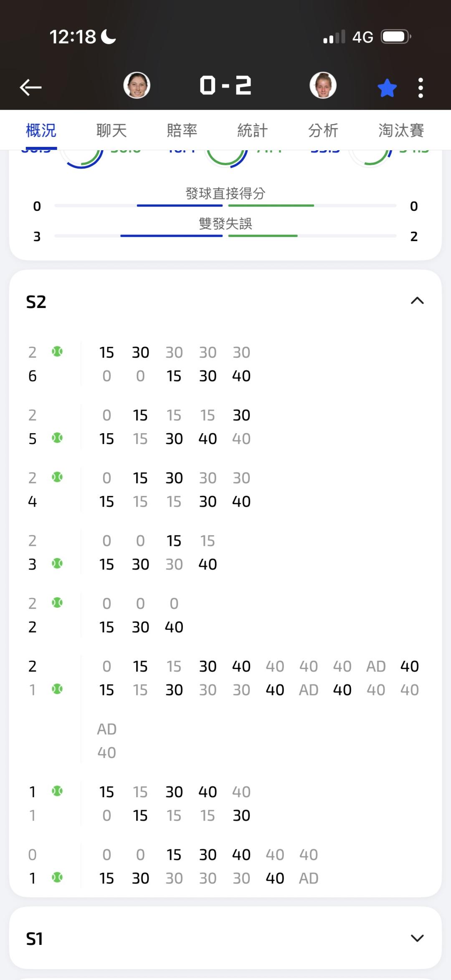Tap the serve ball icon in game 0-1

(57, 877)
